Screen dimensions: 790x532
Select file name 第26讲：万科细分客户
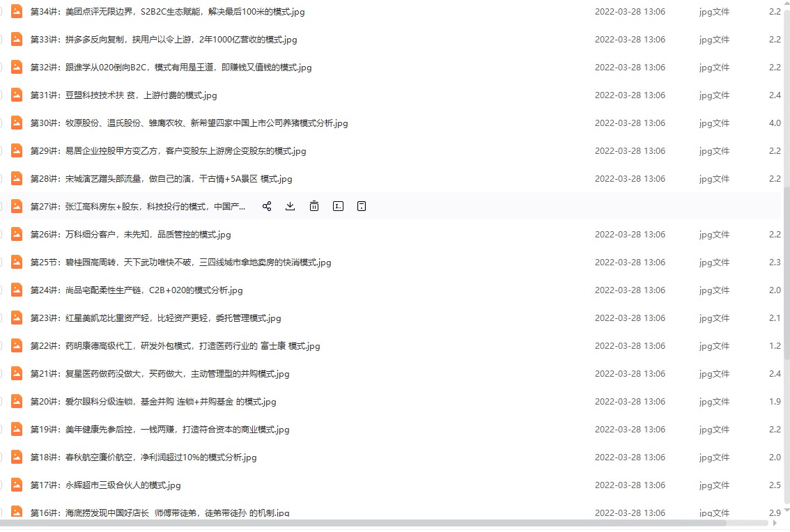130,234
